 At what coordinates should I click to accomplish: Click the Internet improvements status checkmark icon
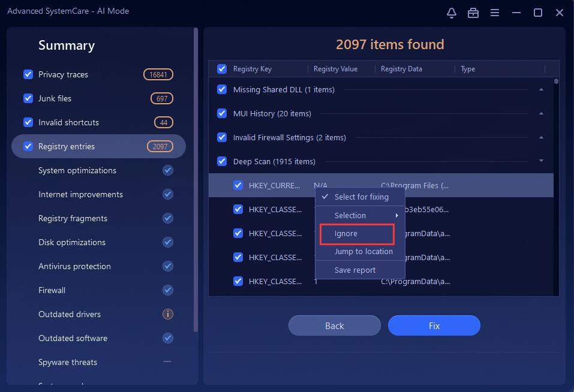coord(168,194)
